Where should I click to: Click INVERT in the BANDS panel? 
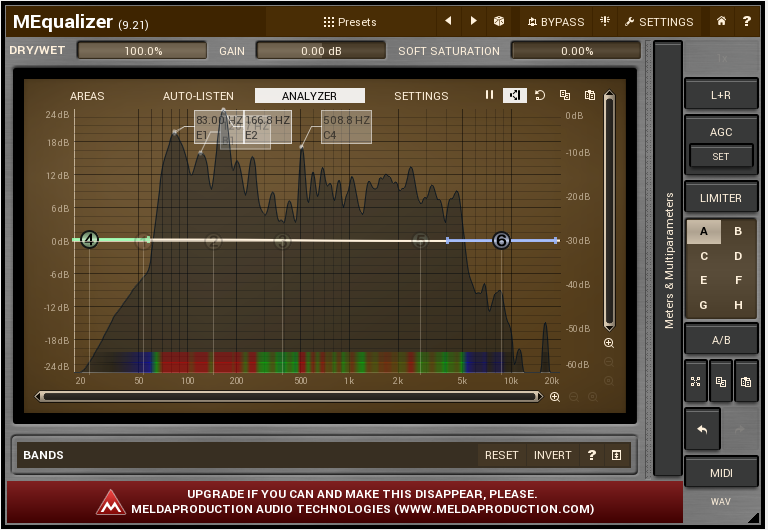click(x=552, y=455)
